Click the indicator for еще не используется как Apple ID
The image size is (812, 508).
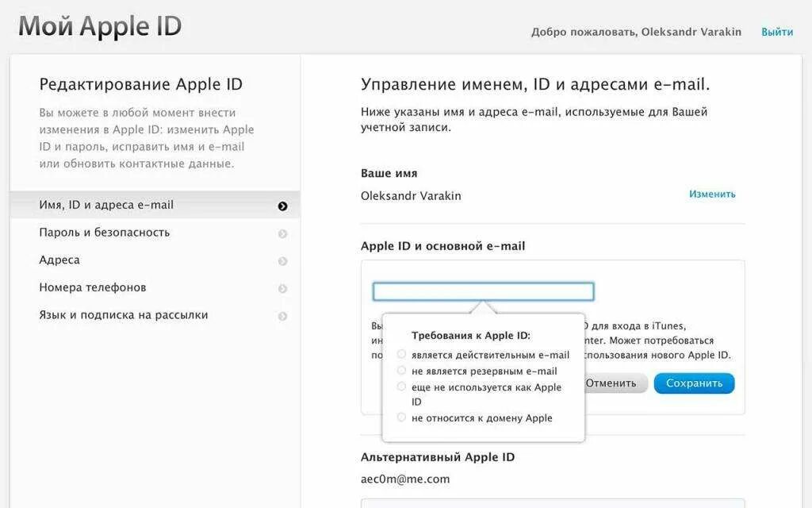click(x=401, y=387)
